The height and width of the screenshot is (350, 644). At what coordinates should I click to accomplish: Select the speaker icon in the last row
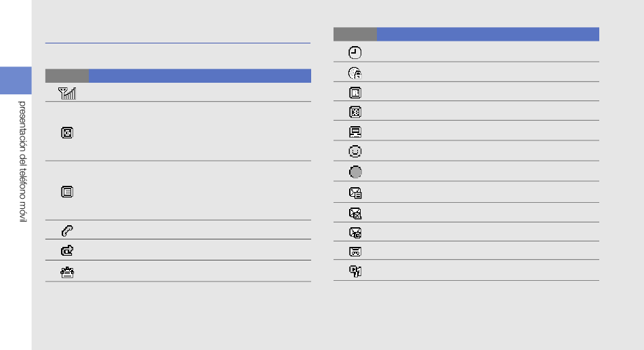(x=355, y=271)
